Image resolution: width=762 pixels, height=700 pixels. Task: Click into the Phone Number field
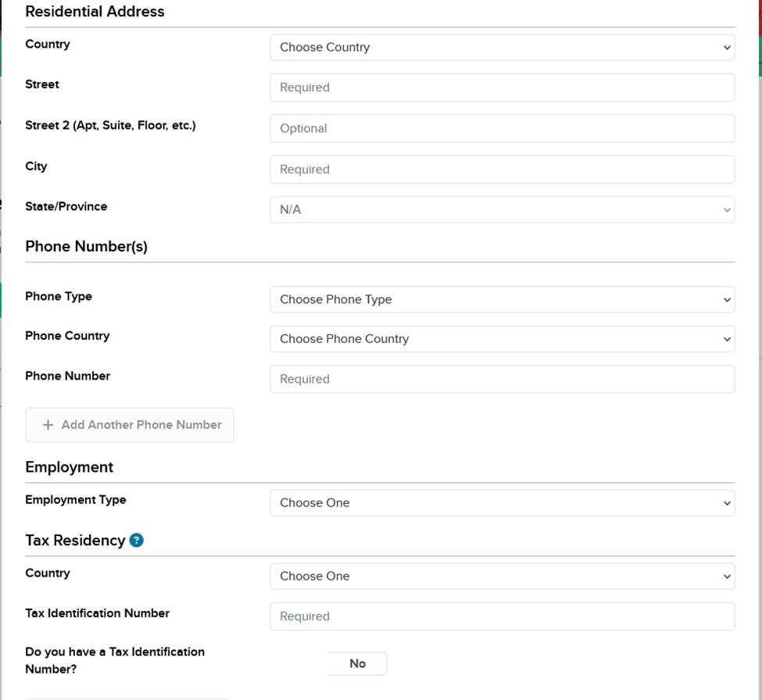tap(502, 379)
